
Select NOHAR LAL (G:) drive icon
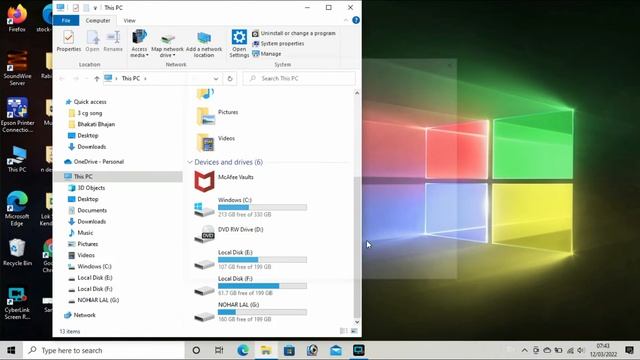click(204, 317)
